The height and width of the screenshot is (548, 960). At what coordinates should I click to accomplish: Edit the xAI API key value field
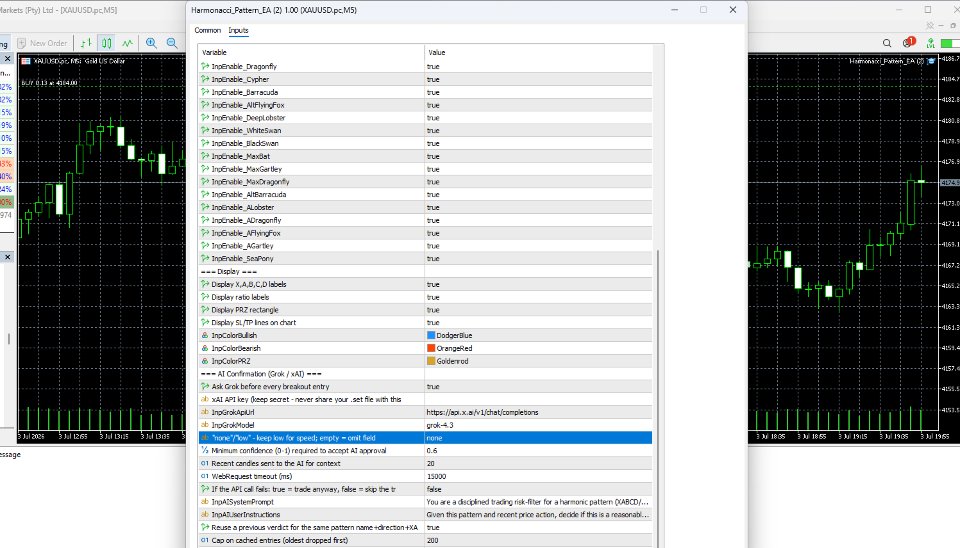point(538,399)
